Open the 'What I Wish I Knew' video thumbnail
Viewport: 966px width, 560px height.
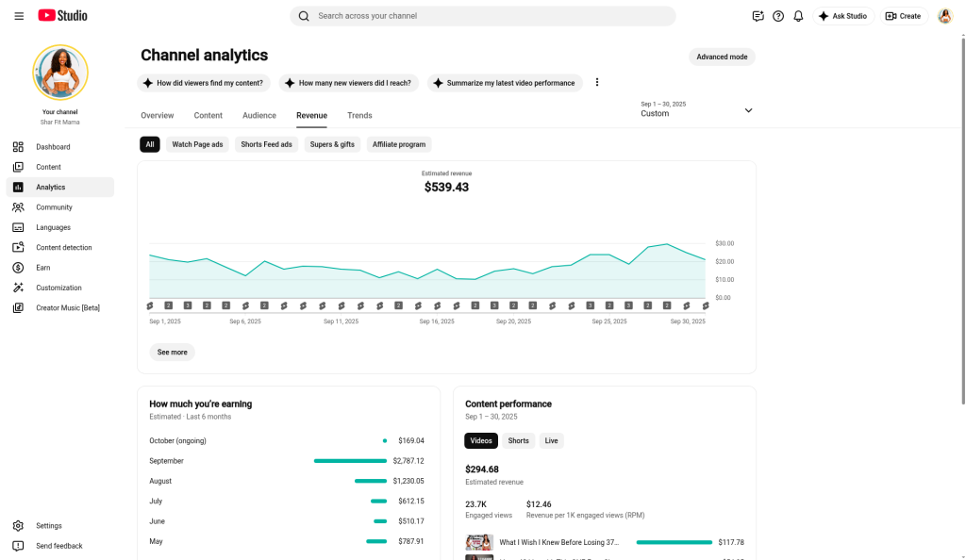[x=479, y=542]
